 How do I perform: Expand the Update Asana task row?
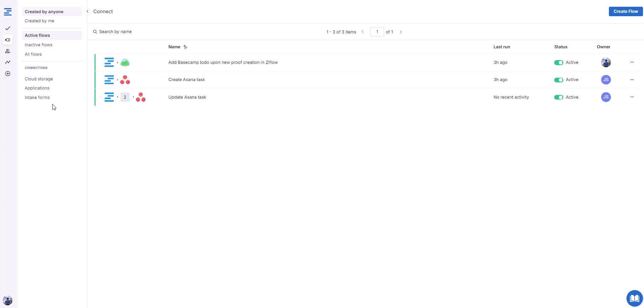100,97
